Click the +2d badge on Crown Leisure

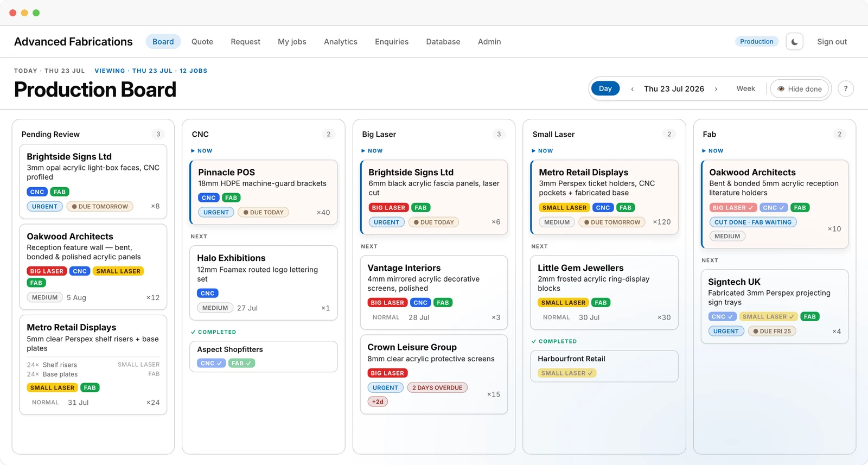(x=378, y=402)
